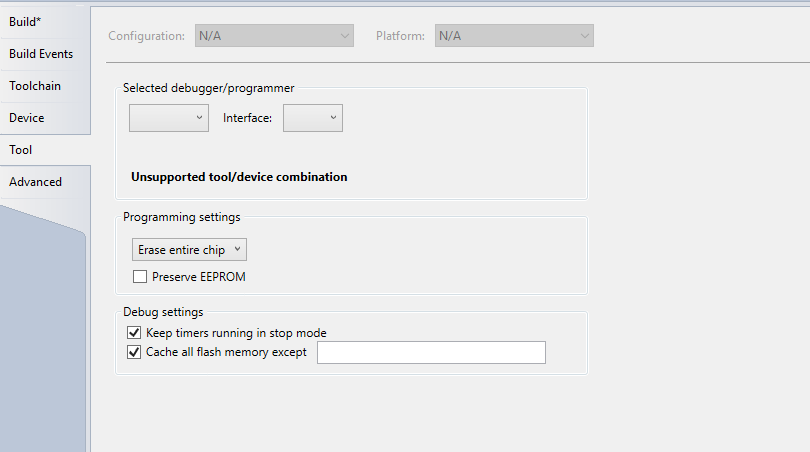
Task: Select the Toolchain tab
Action: (x=35, y=86)
